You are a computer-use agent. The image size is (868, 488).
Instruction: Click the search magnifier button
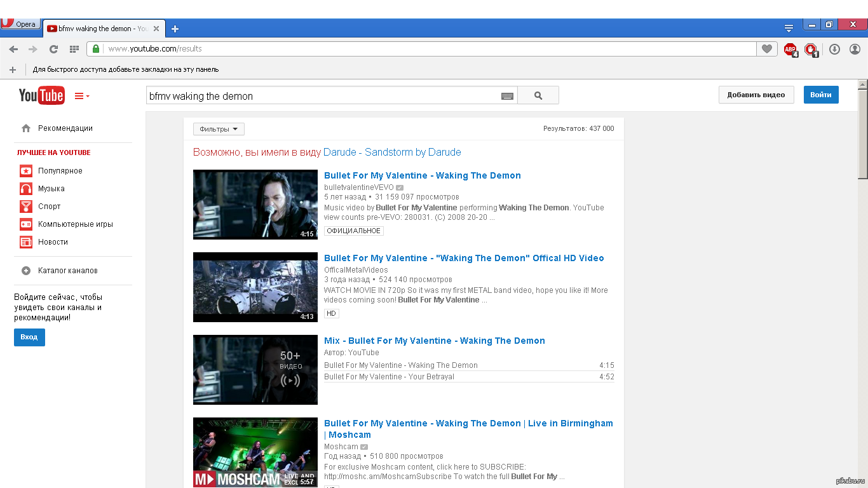coord(538,95)
